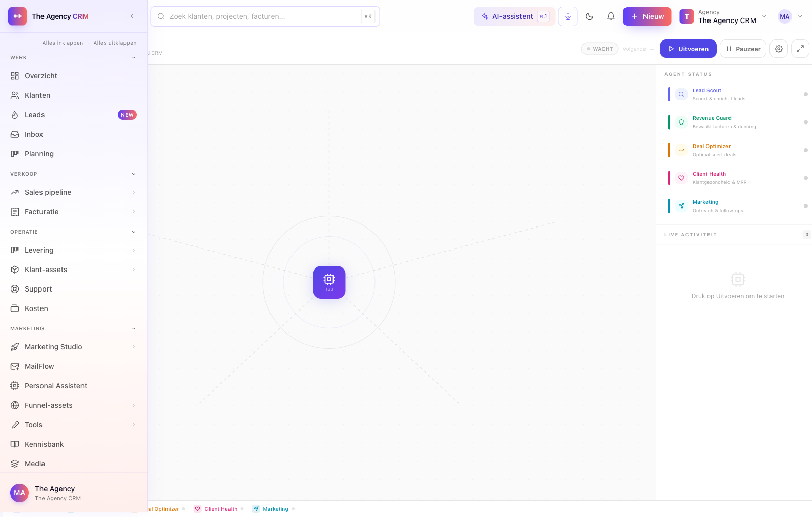Click the Levering kanban icon
812x517 pixels.
coord(15,250)
